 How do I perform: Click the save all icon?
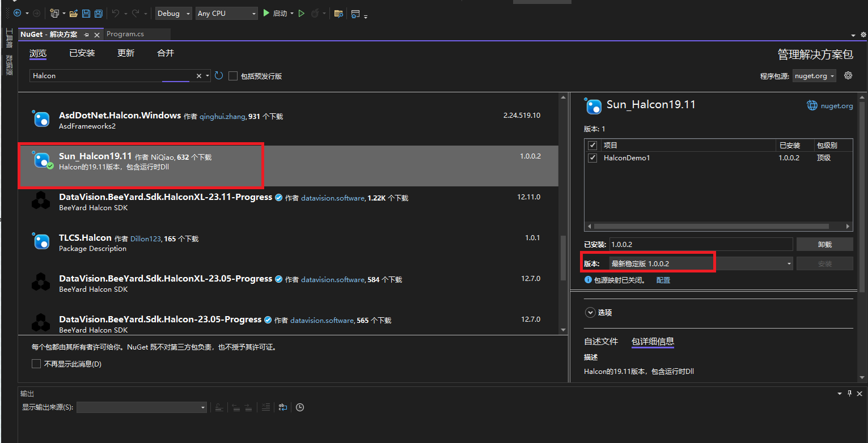99,13
